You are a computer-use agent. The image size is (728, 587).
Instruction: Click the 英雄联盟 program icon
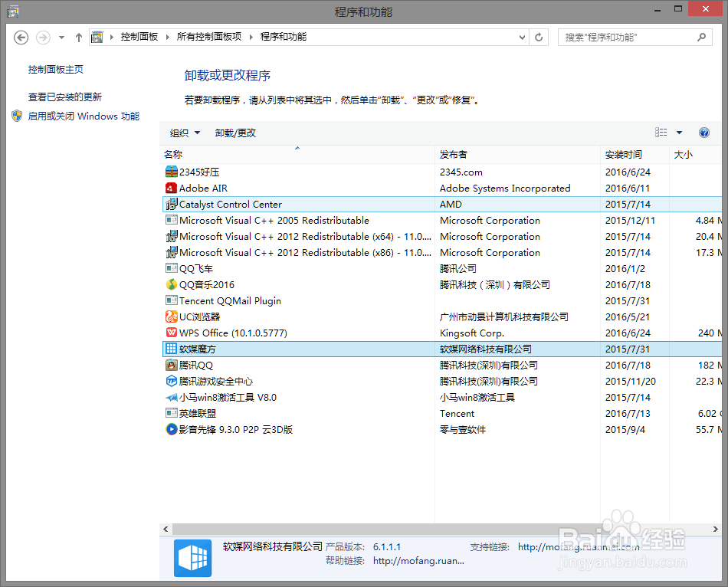click(x=172, y=413)
